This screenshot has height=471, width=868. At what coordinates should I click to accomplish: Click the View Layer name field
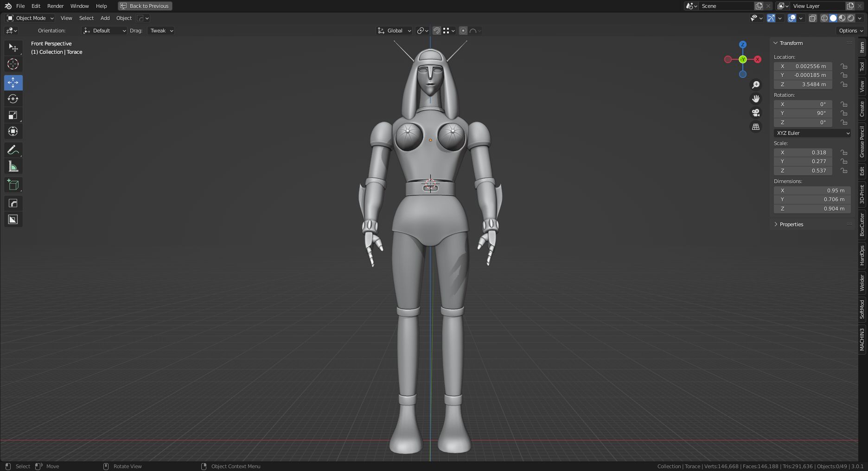[818, 6]
